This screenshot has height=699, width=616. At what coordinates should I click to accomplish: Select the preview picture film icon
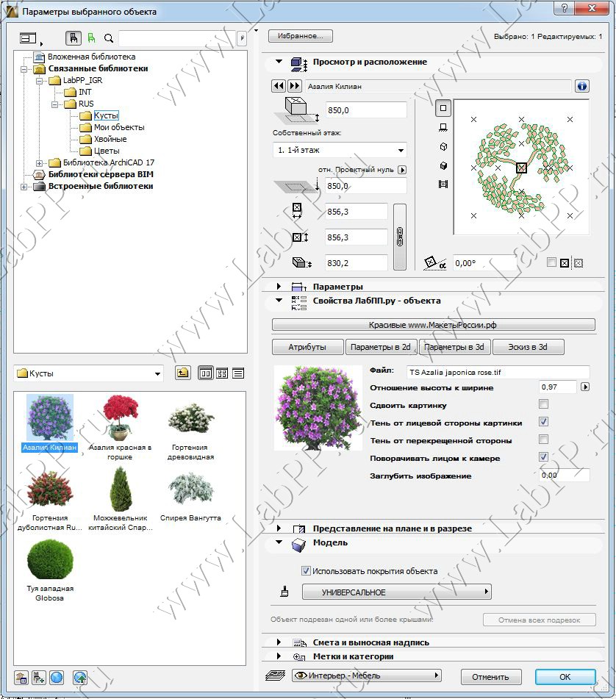(x=443, y=184)
